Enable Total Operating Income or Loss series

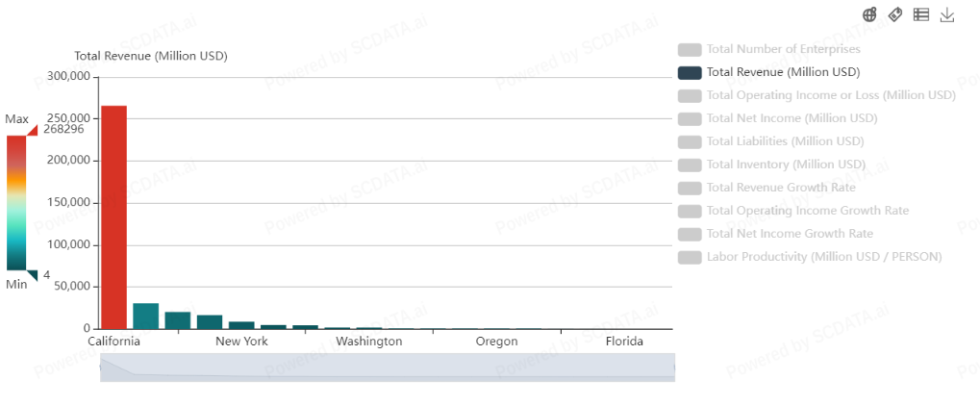tap(690, 95)
